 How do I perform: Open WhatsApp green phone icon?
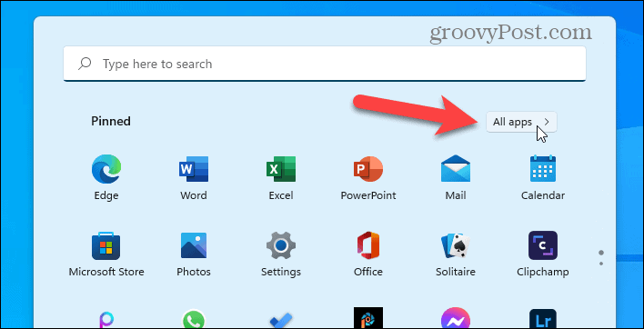point(194,319)
